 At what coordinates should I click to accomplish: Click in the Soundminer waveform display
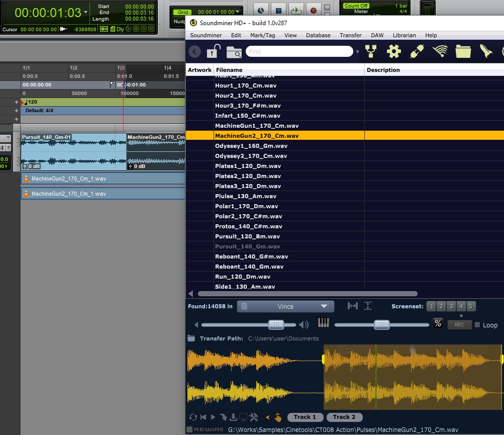[x=345, y=377]
